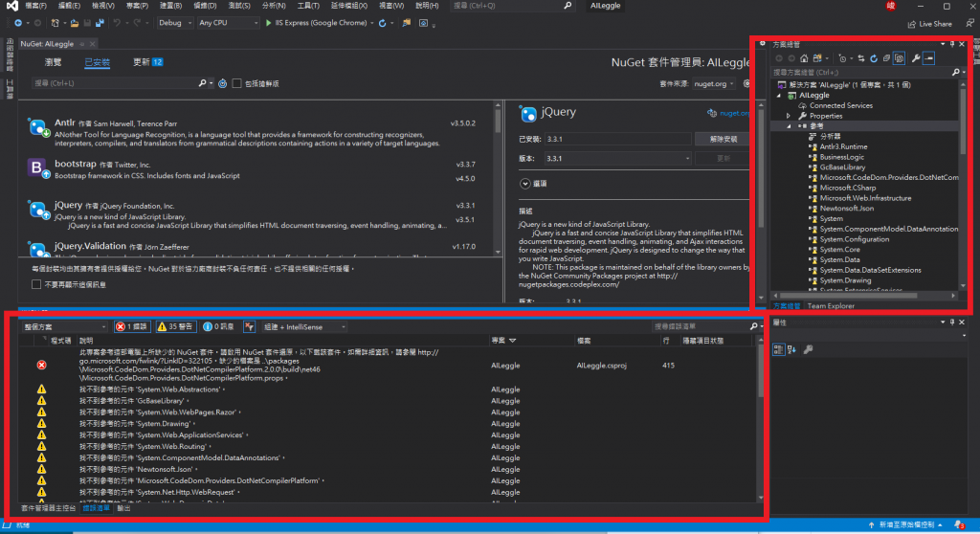Toggle the 35 Warnings filter button
Image resolution: width=980 pixels, height=534 pixels.
(x=176, y=326)
